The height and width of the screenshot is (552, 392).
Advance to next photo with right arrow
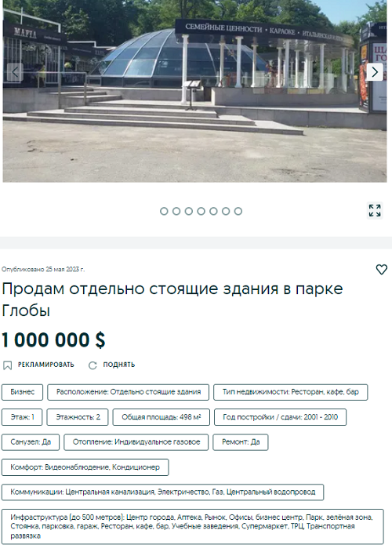click(x=375, y=72)
